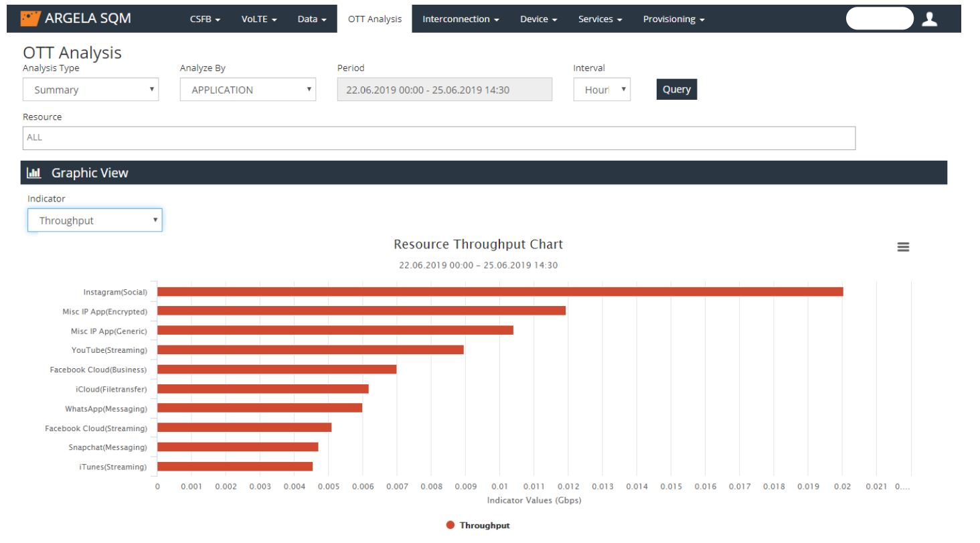
Task: Select the YouTube(Streaming) bar in chart
Action: click(x=310, y=350)
